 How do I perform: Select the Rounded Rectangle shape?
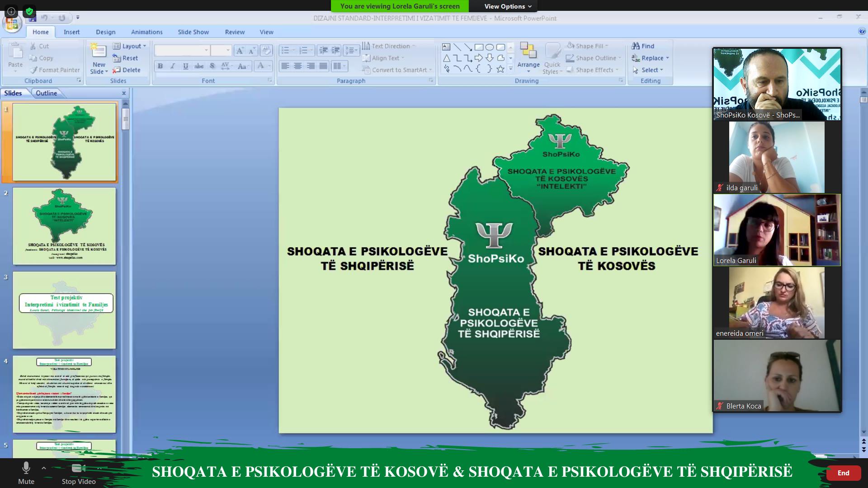500,47
